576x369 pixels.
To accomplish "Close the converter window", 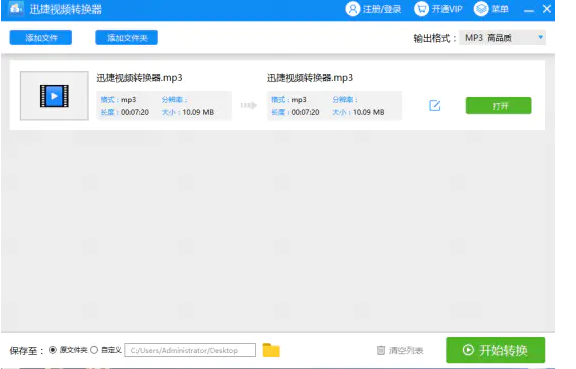I will [547, 9].
